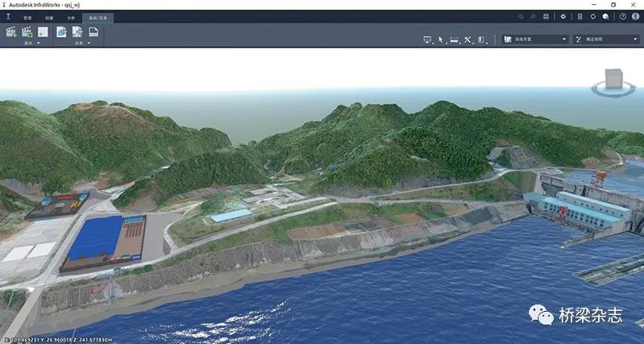
Task: Switch to the 管理 tab
Action: pyautogui.click(x=28, y=16)
